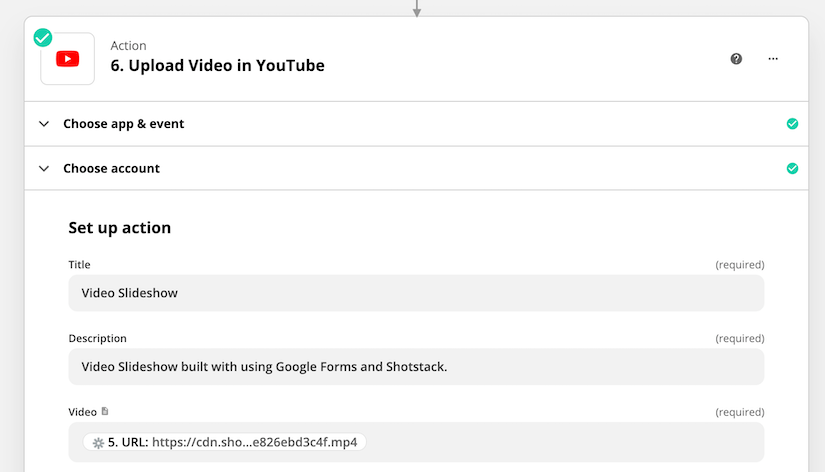Click the Set up action heading
Screen dimensions: 825x472
tap(119, 228)
